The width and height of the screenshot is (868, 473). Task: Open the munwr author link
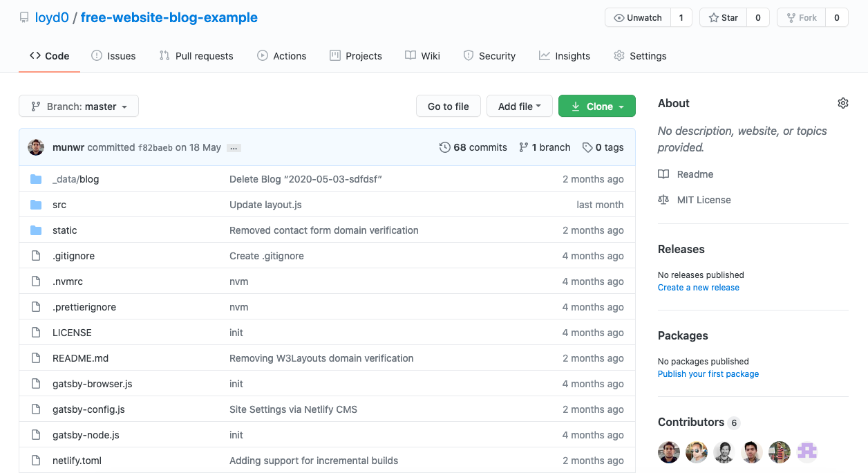68,147
